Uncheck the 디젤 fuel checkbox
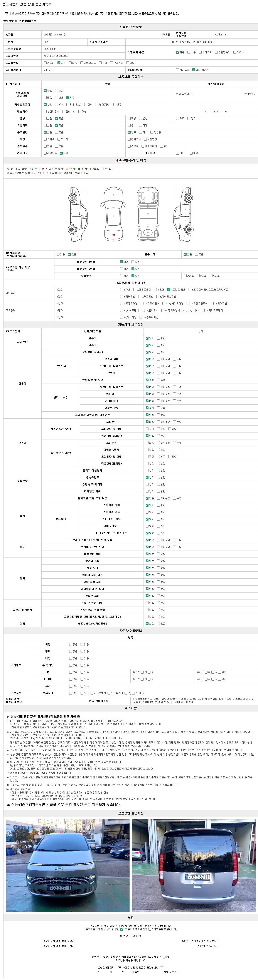258x980 pixels. click(x=59, y=63)
